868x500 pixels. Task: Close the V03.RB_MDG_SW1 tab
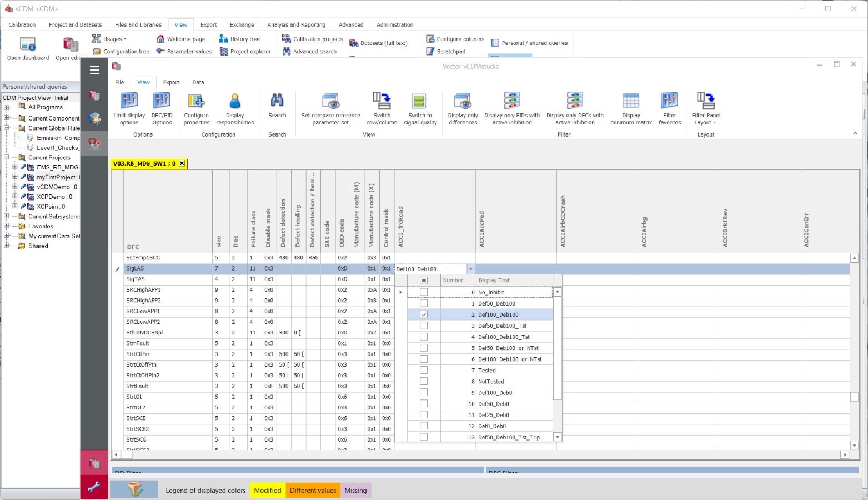182,163
